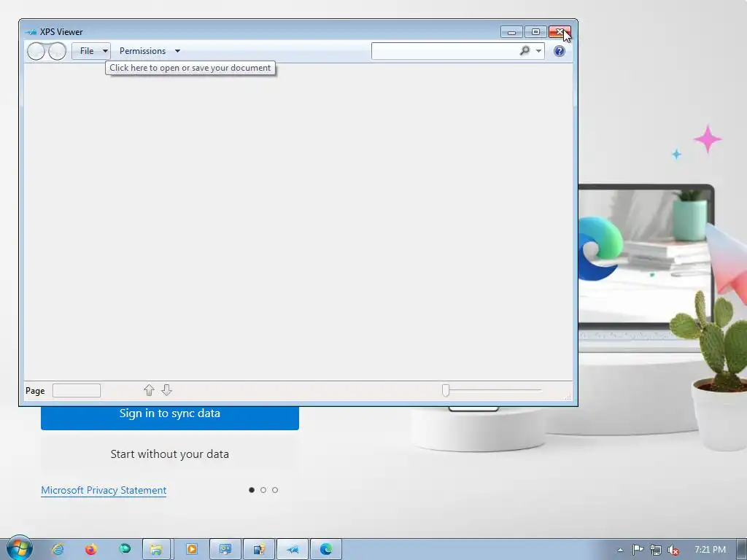
Task: Switch to XPS Viewer taskbar button
Action: tap(293, 549)
